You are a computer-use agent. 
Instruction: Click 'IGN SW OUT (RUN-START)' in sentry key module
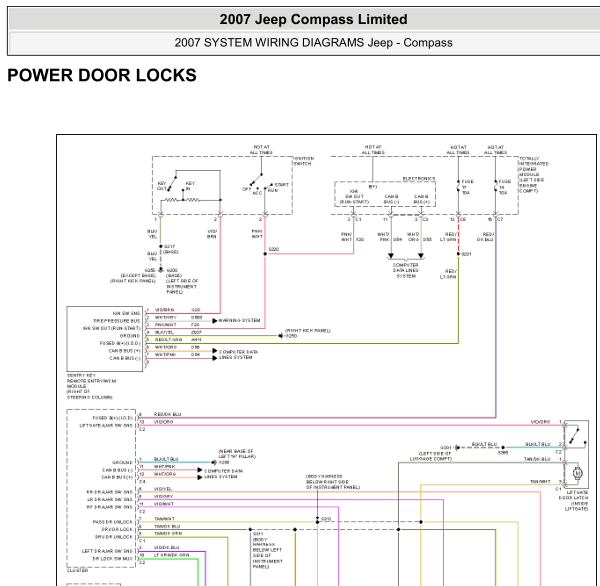112,328
